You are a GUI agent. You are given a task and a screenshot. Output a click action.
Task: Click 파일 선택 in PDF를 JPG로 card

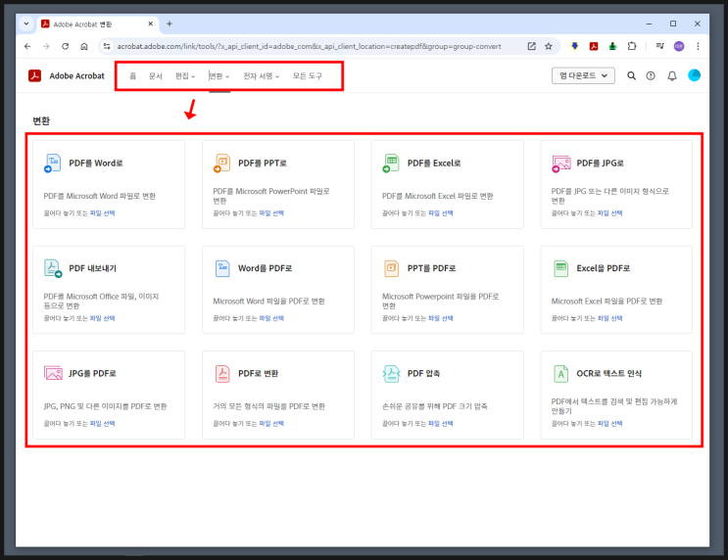click(610, 213)
